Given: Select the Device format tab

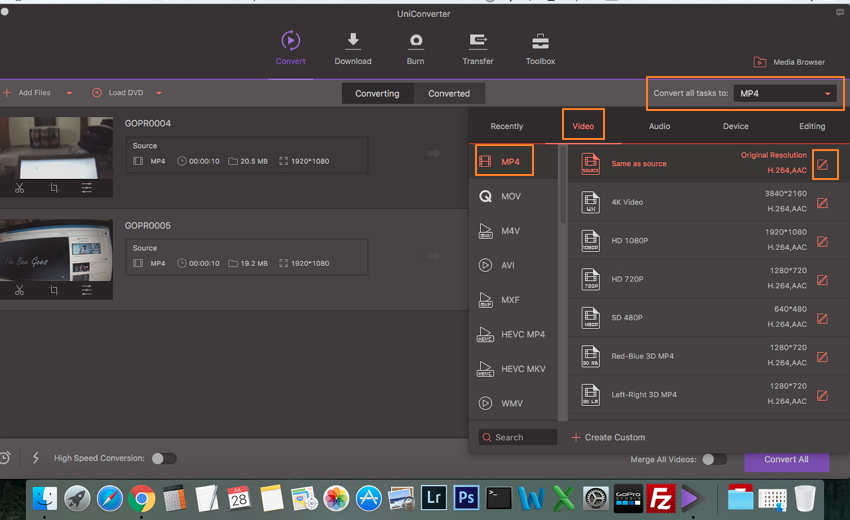Looking at the screenshot, I should pyautogui.click(x=736, y=126).
